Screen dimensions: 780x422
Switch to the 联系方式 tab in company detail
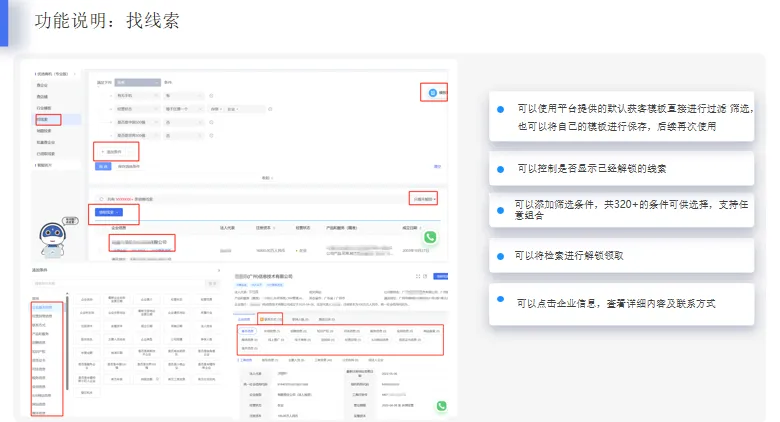click(x=272, y=319)
